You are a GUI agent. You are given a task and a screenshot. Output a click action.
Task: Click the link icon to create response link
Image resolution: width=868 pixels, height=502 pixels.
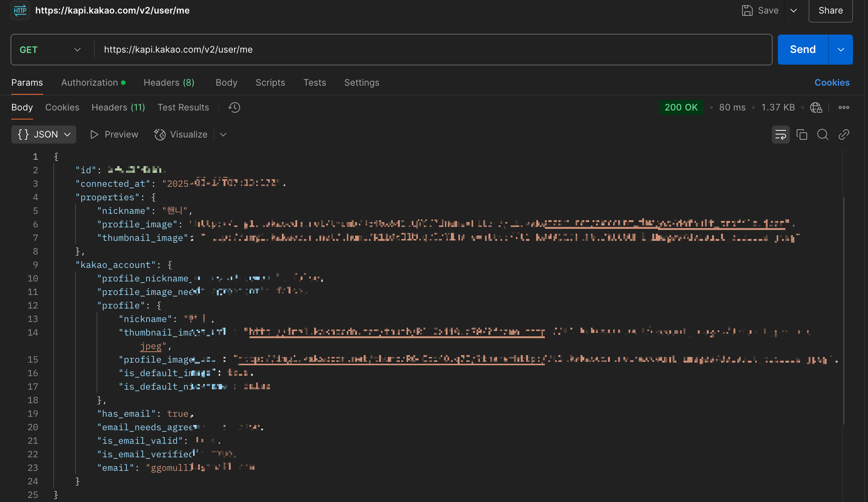point(844,135)
